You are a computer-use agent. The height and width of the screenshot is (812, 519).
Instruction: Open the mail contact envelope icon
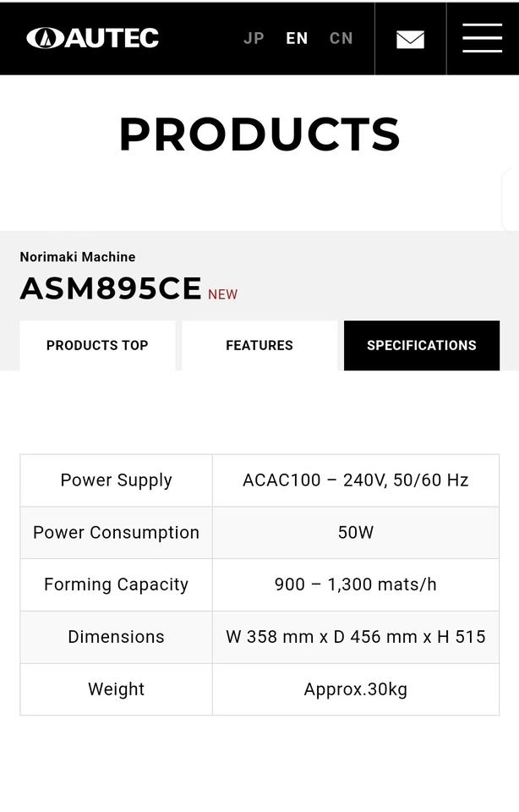[x=410, y=40]
